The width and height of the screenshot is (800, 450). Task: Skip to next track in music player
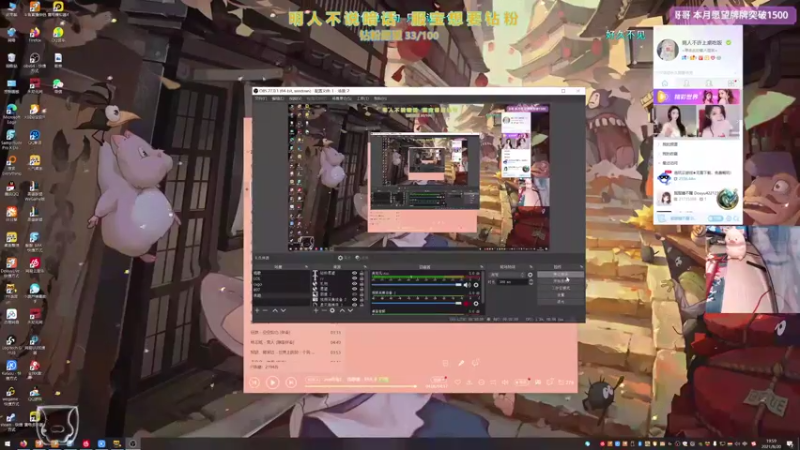coord(291,383)
